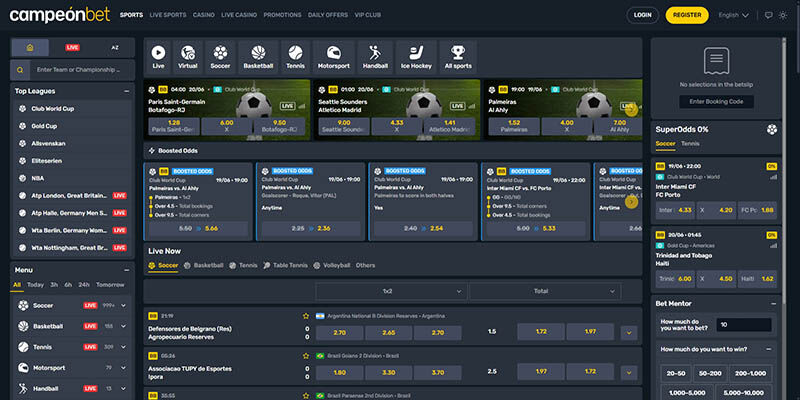Click the home icon in sidebar
Image resolution: width=800 pixels, height=400 pixels.
[x=30, y=47]
